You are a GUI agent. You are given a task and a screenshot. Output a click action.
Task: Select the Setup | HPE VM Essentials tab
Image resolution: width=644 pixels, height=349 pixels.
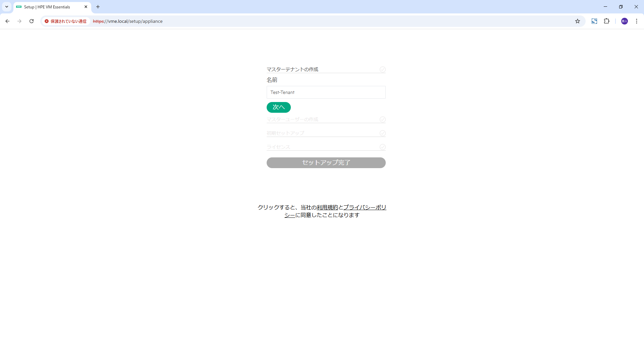click(52, 7)
